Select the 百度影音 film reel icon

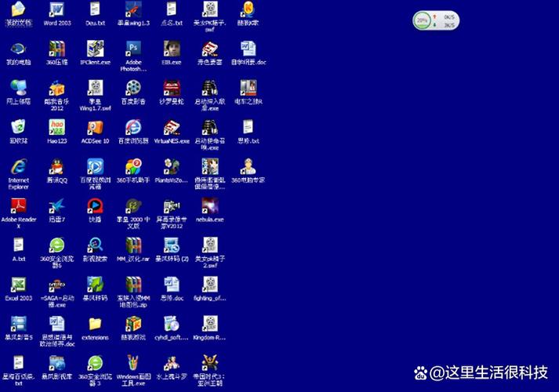click(133, 88)
